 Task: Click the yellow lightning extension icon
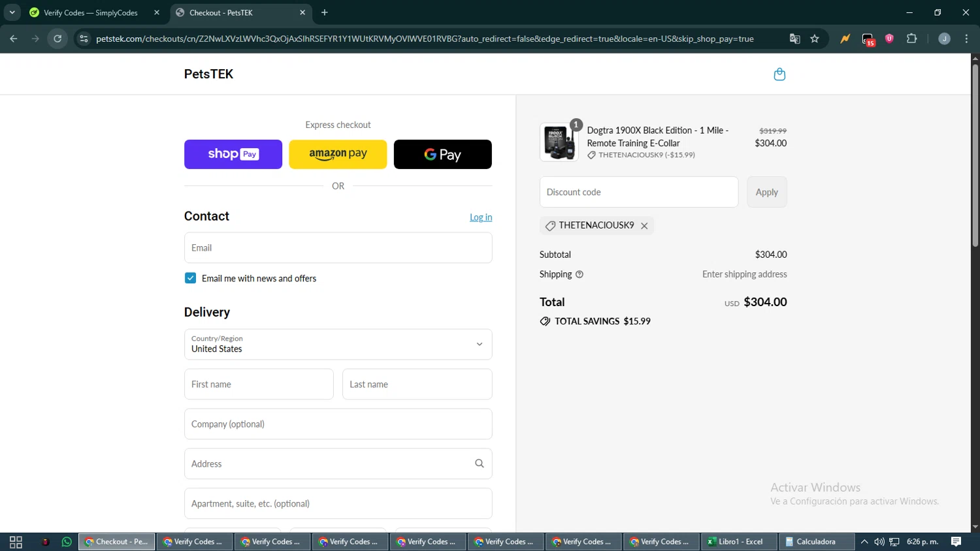pos(845,39)
